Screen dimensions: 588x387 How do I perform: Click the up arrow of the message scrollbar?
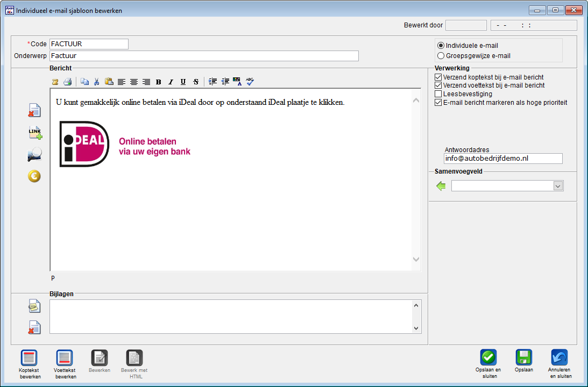[x=416, y=101]
